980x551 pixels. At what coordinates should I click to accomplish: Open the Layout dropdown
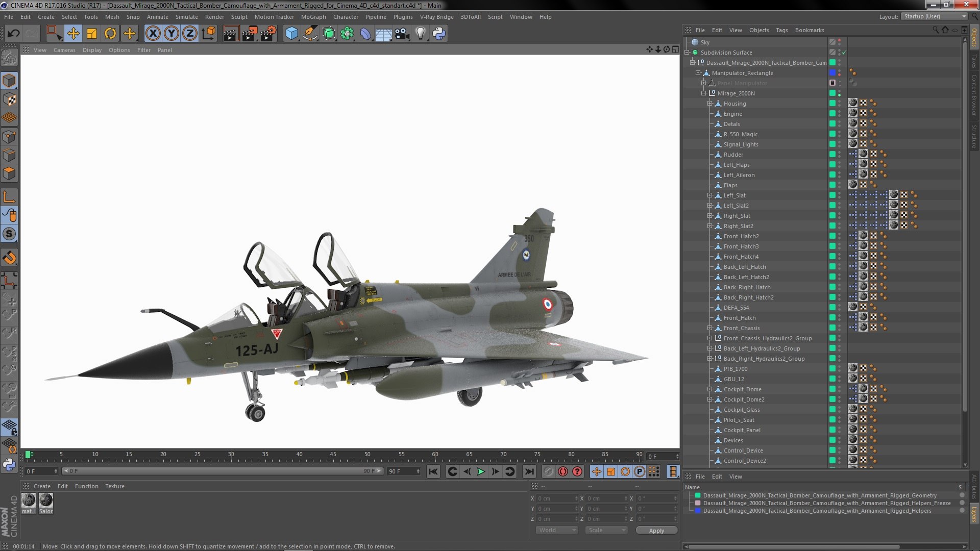(x=934, y=16)
